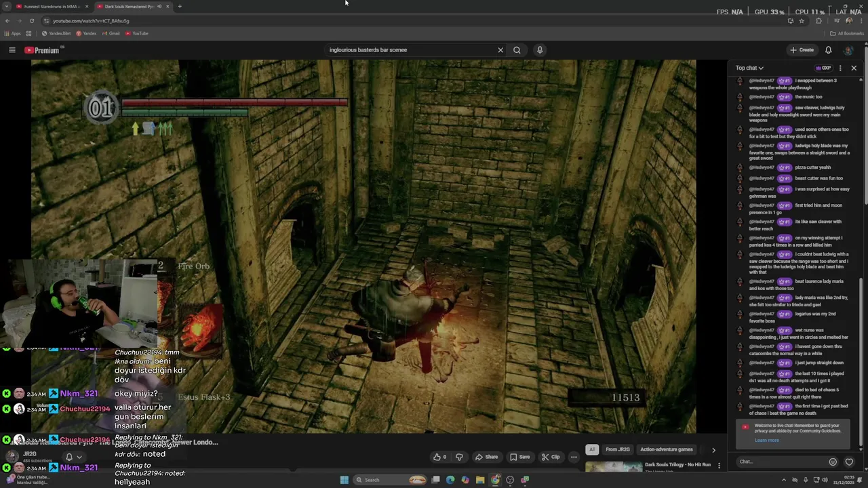Save the video to a playlist

pyautogui.click(x=520, y=457)
